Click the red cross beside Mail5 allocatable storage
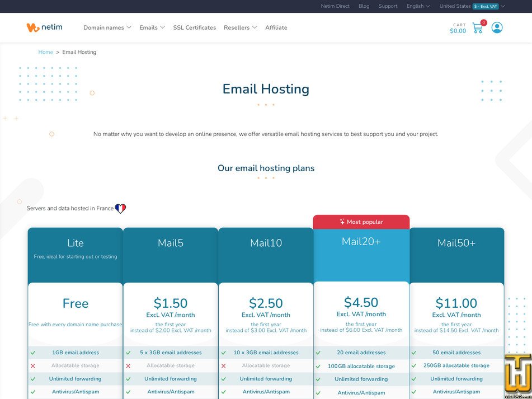 pos(128,366)
